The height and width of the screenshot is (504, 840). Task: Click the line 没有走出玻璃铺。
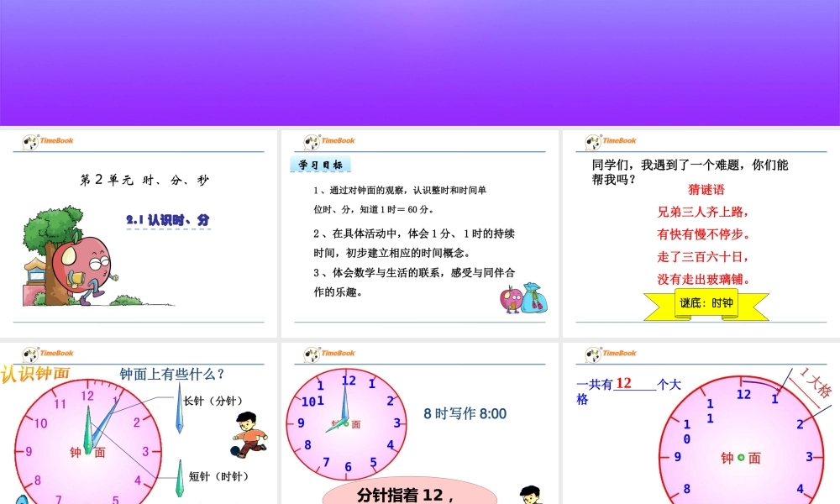tap(703, 280)
